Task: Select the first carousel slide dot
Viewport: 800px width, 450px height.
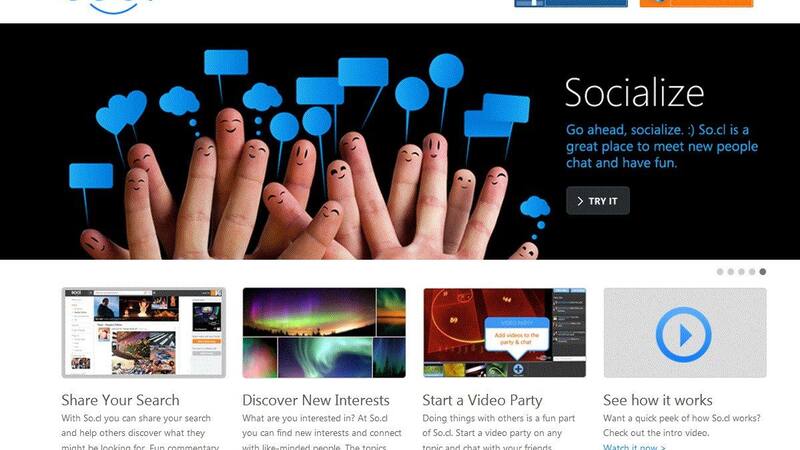Action: [x=720, y=272]
